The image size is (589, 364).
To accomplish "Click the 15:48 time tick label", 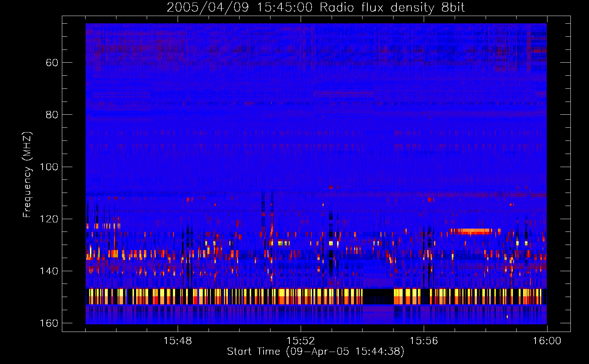I will pyautogui.click(x=178, y=341).
